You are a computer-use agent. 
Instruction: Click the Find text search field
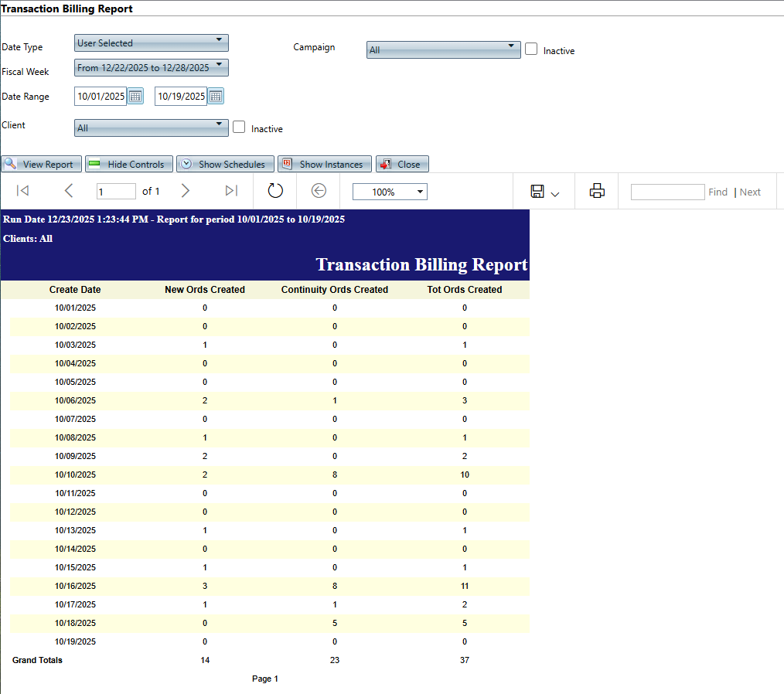click(667, 192)
